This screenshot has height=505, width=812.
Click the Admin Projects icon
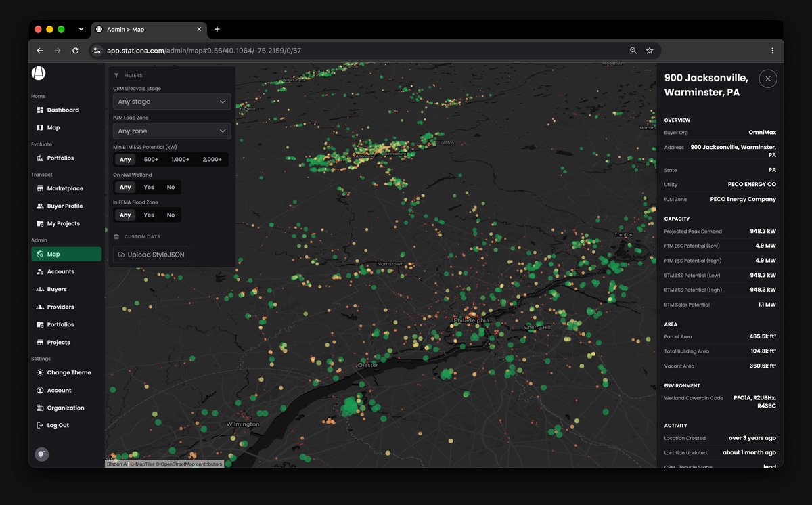[40, 342]
